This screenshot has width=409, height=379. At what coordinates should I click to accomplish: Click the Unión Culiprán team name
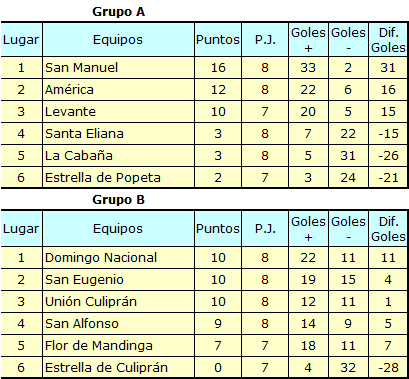pos(91,302)
